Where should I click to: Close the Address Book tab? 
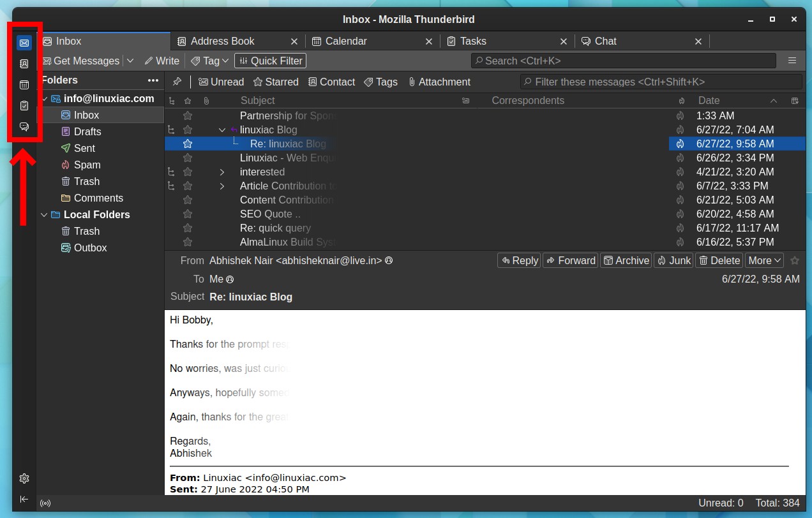294,41
